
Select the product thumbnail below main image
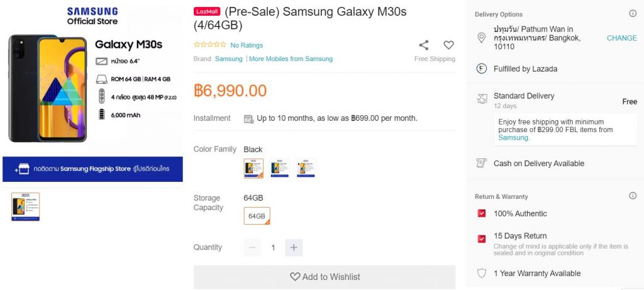pyautogui.click(x=26, y=207)
